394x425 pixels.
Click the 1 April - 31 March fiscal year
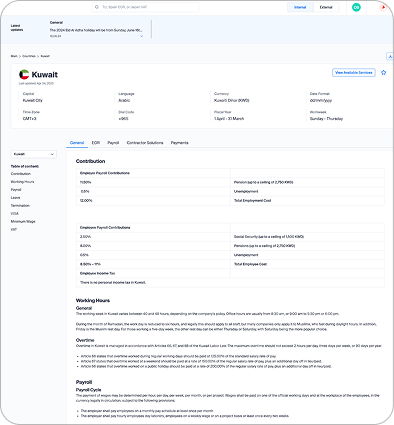pos(229,119)
